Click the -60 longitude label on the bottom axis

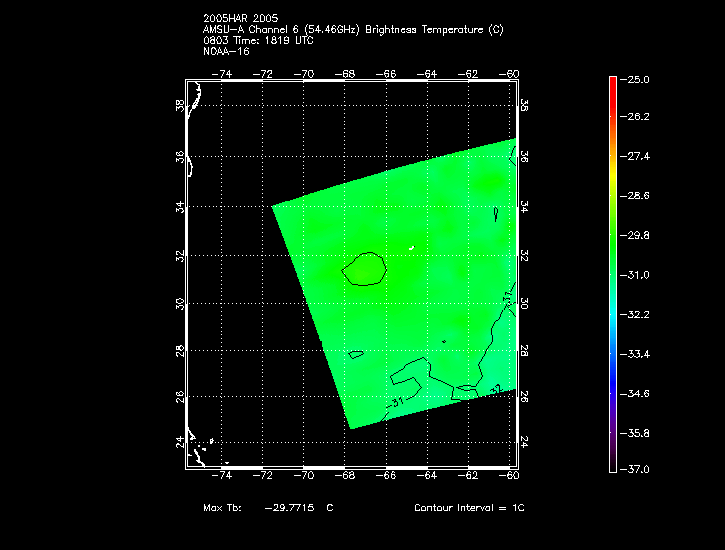click(x=510, y=476)
